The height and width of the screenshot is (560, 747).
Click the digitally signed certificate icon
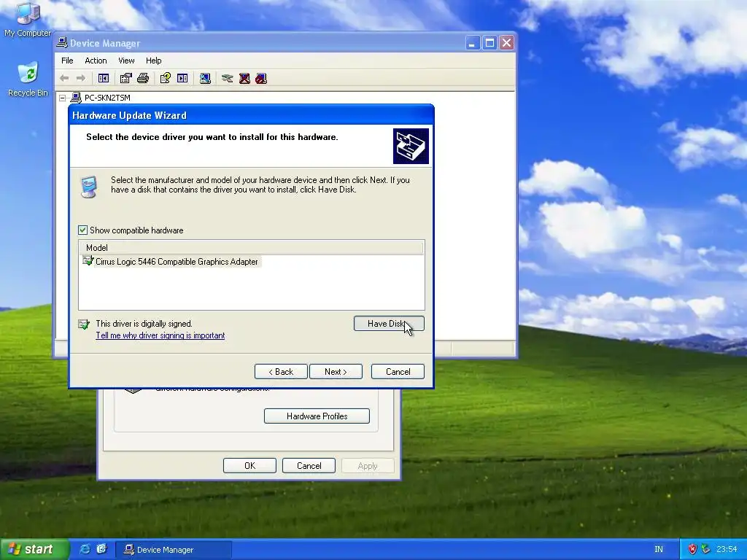coord(84,324)
